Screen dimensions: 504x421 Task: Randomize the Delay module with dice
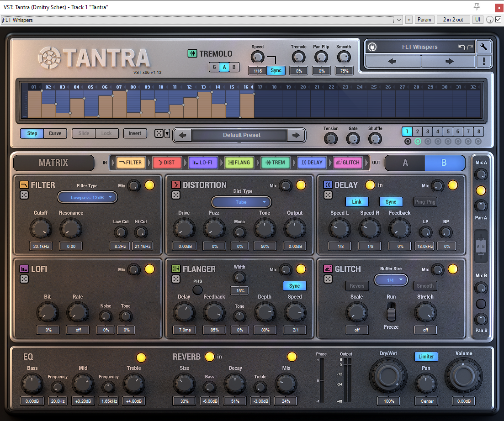tap(328, 195)
